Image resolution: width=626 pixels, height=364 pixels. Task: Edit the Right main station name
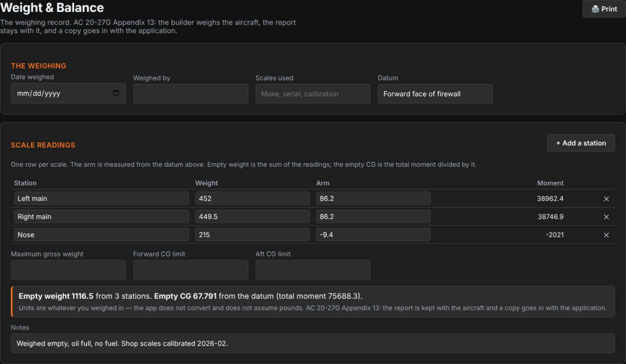[102, 217]
